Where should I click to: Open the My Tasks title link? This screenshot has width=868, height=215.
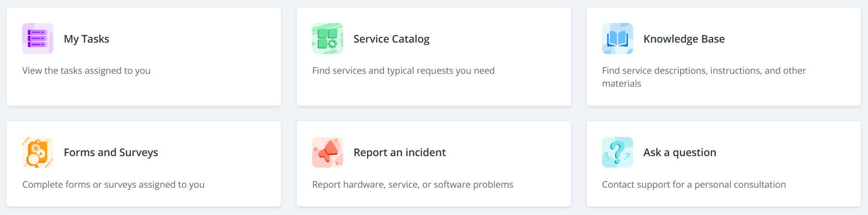pos(86,39)
